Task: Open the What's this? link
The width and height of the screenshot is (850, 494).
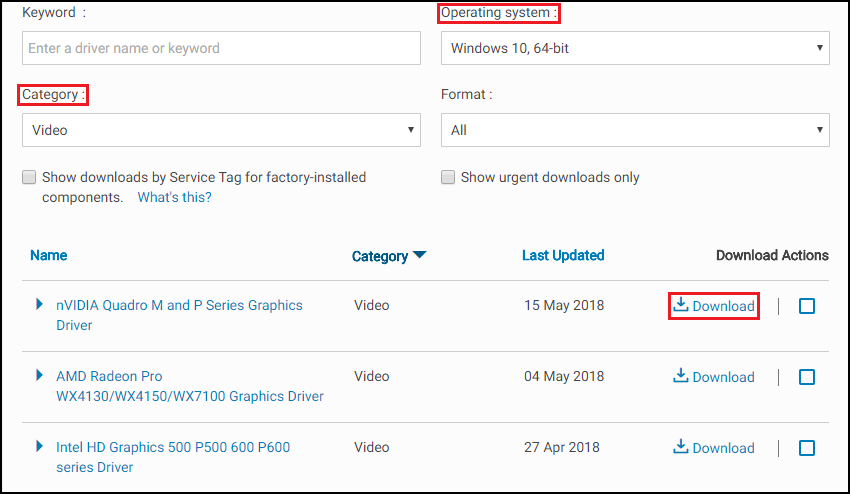Action: click(174, 197)
